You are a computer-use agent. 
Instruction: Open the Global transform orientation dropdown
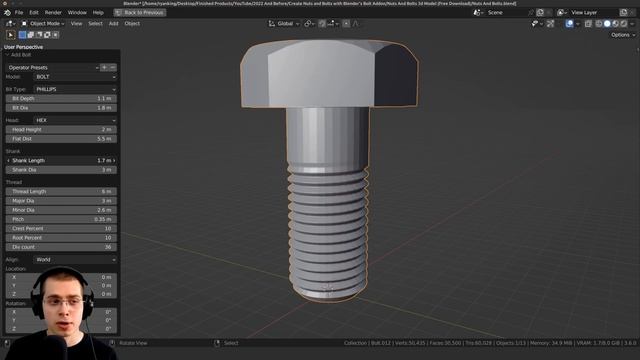pyautogui.click(x=284, y=24)
